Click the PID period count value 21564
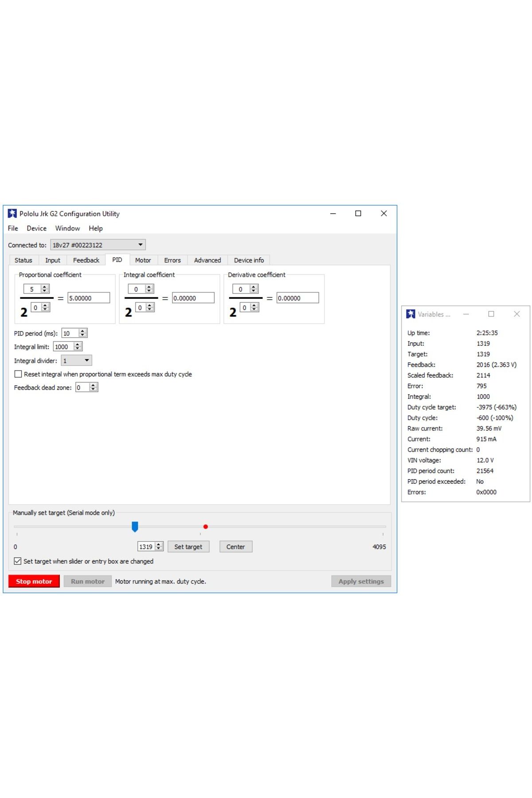The height and width of the screenshot is (798, 532). [485, 471]
